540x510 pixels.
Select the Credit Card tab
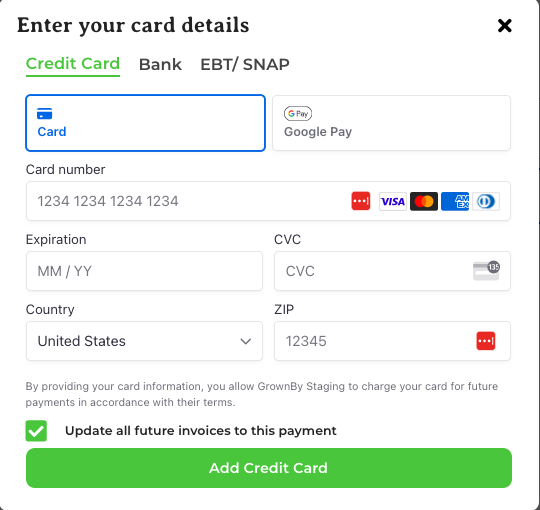pyautogui.click(x=73, y=64)
